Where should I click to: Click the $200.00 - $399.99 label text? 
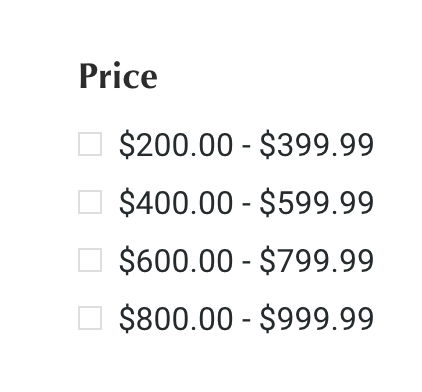tap(246, 145)
